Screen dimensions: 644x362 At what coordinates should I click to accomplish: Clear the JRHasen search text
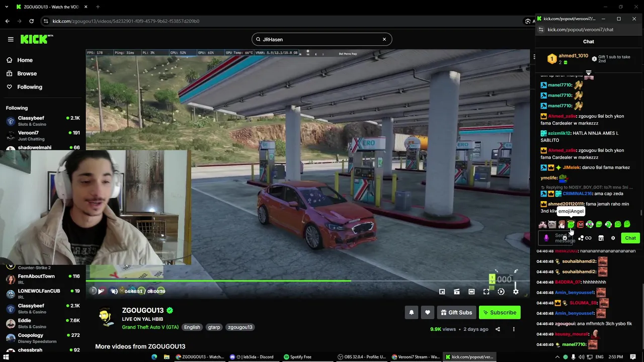click(x=384, y=39)
